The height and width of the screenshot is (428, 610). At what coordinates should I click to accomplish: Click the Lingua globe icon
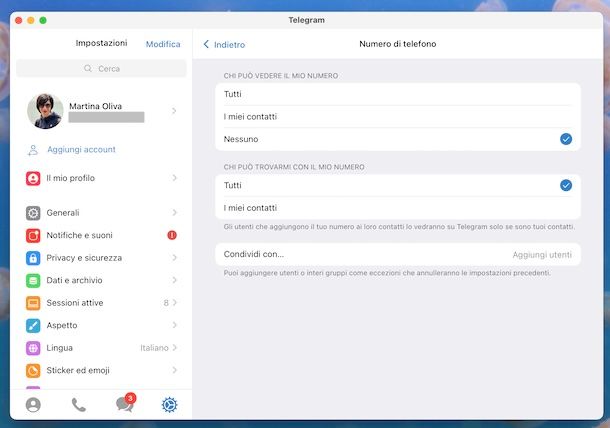tap(33, 348)
